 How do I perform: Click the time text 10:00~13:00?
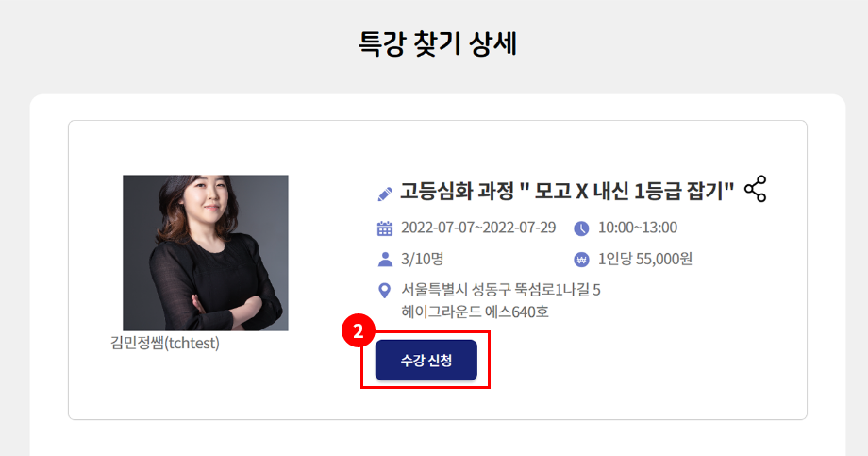[638, 228]
